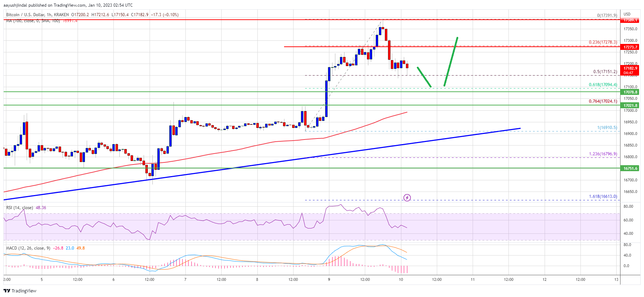This screenshot has width=644, height=297.
Task: Select the Fib level label 0.5(17151.2)
Action: [x=605, y=72]
